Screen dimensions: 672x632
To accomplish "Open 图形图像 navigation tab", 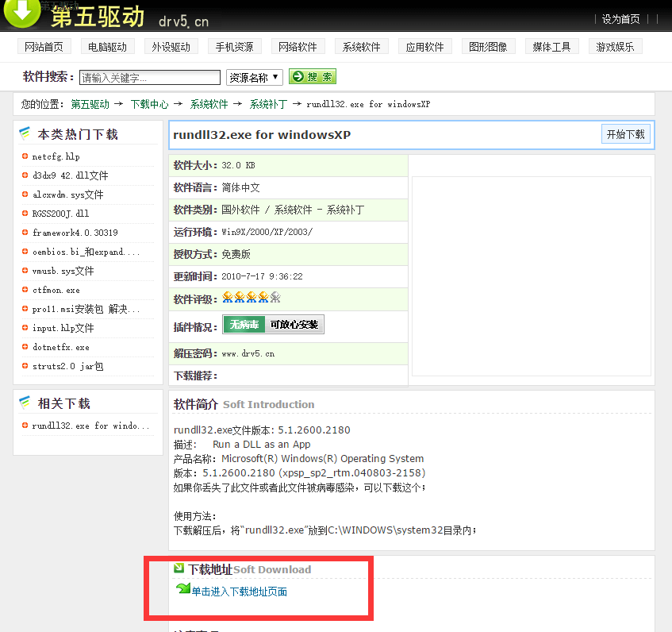I will [x=488, y=47].
